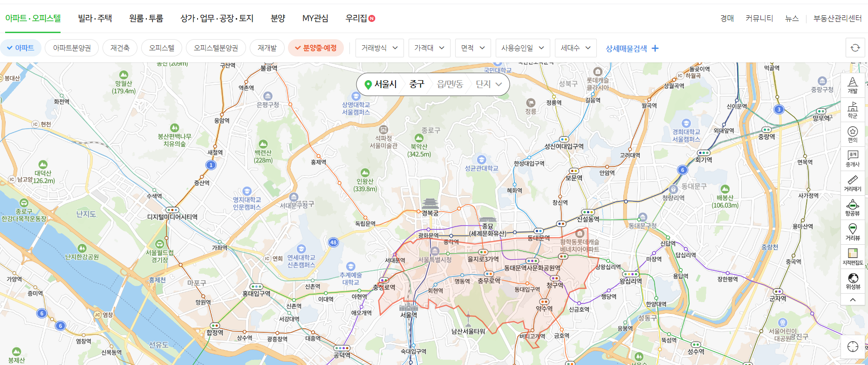868x365 pixels.
Task: Click the green location pin by 서울시
Action: (x=368, y=84)
